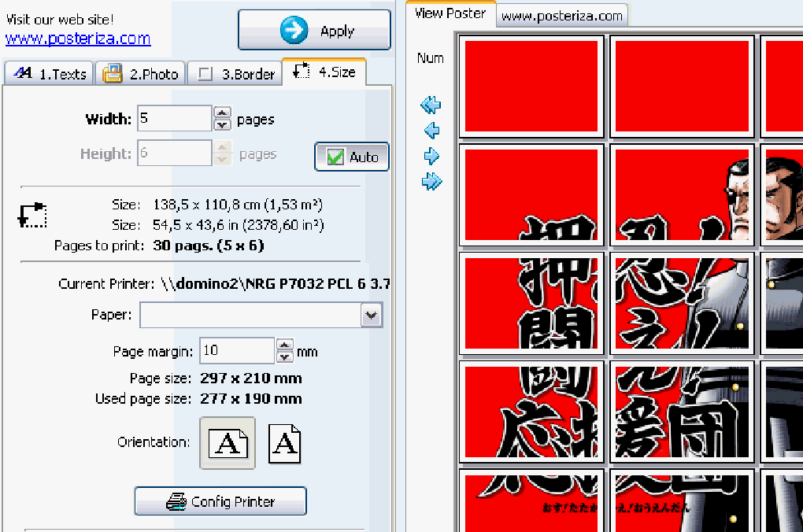Decrease Page margin with down arrow
803x532 pixels.
tap(285, 357)
